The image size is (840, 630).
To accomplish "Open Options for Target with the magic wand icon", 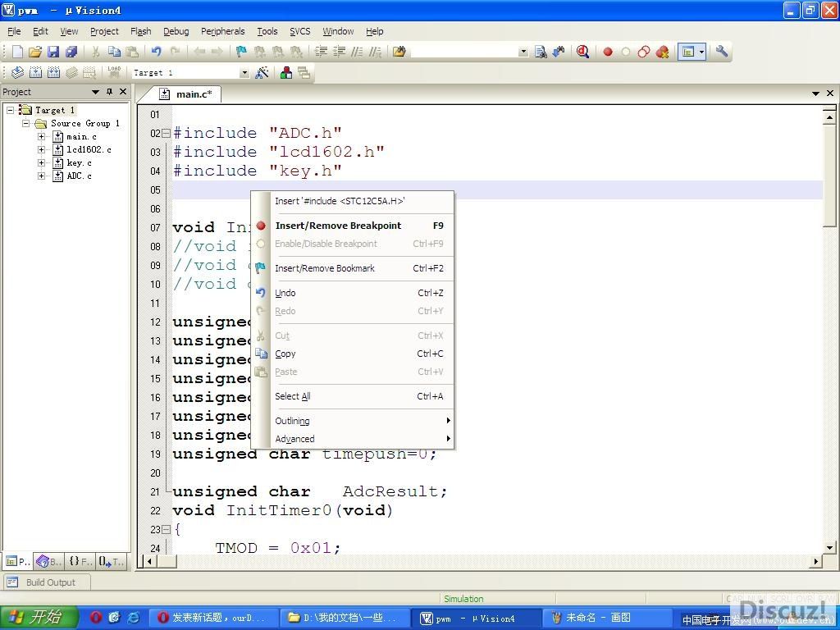I will tap(262, 72).
